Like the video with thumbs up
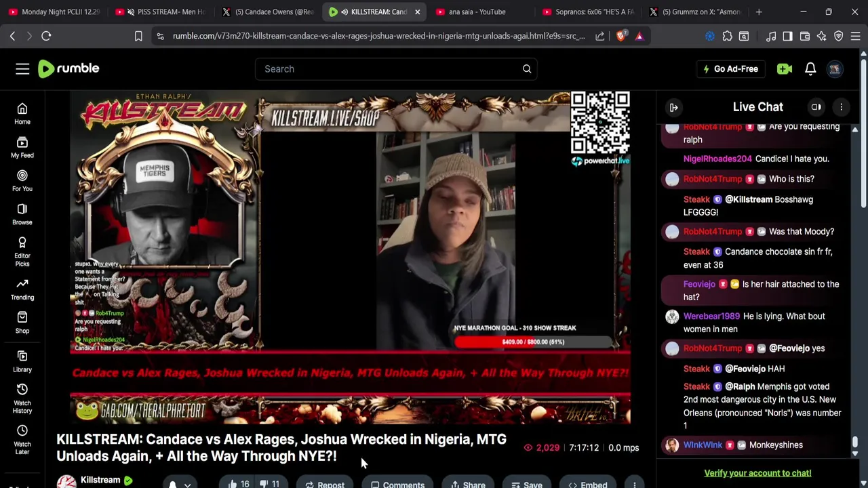 point(239,483)
